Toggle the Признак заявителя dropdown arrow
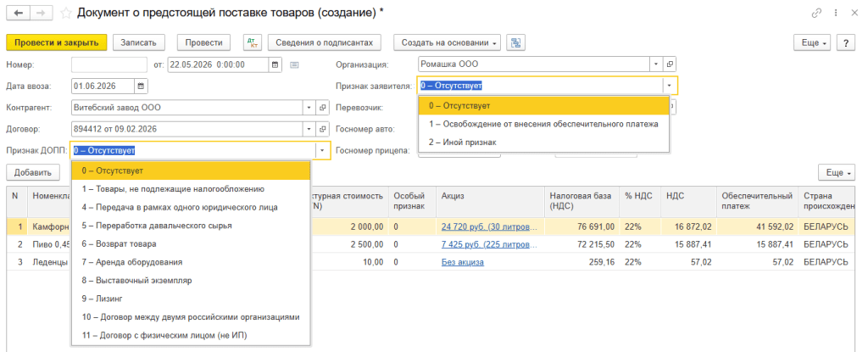 [x=670, y=86]
